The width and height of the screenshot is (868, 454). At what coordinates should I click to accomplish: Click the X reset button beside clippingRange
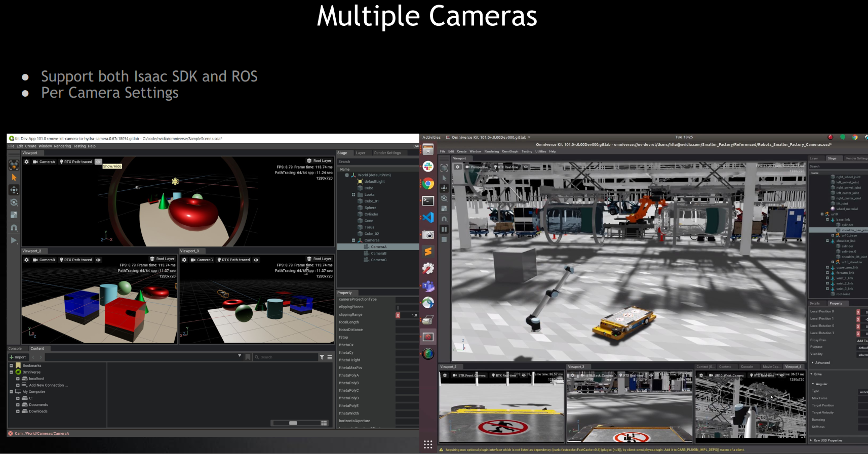[x=398, y=315]
